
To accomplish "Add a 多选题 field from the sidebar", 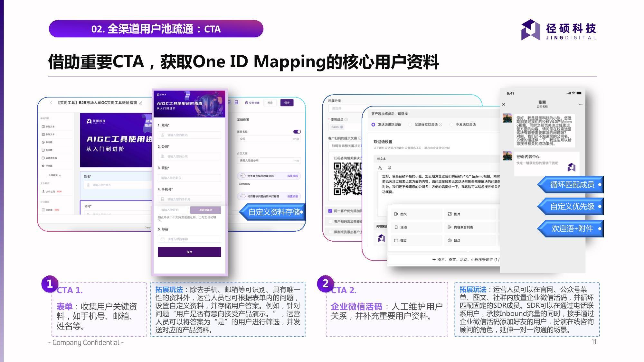I will click(x=47, y=150).
